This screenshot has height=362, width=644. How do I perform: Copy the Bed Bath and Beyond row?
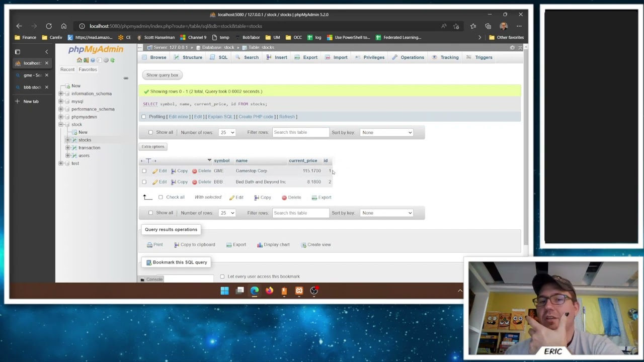pyautogui.click(x=179, y=182)
